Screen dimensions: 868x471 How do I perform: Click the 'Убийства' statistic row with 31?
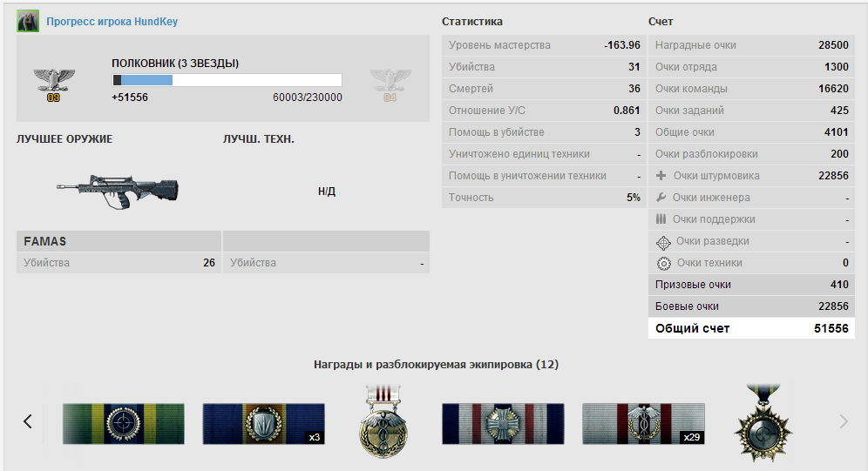[544, 67]
